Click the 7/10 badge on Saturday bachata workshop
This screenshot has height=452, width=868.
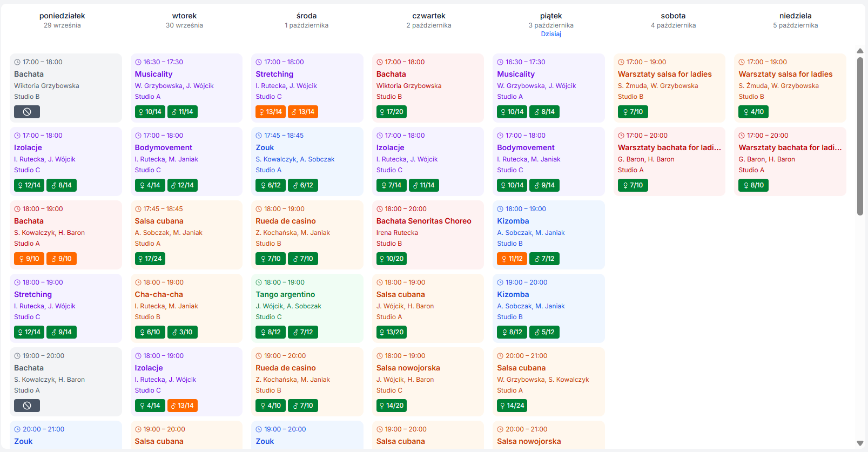633,185
